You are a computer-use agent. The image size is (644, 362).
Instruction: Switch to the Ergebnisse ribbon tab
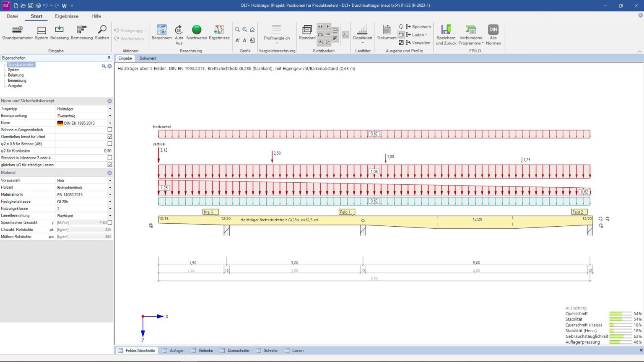tap(66, 16)
